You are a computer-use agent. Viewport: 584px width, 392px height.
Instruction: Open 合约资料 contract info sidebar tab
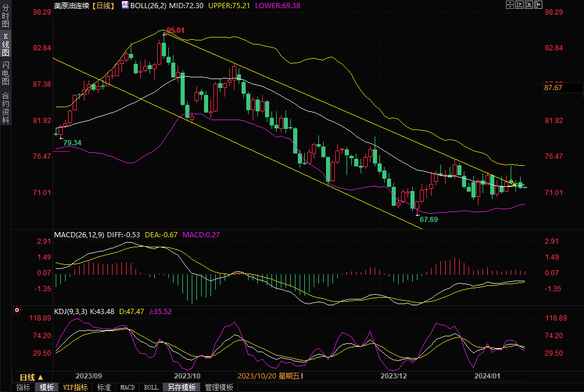5,107
